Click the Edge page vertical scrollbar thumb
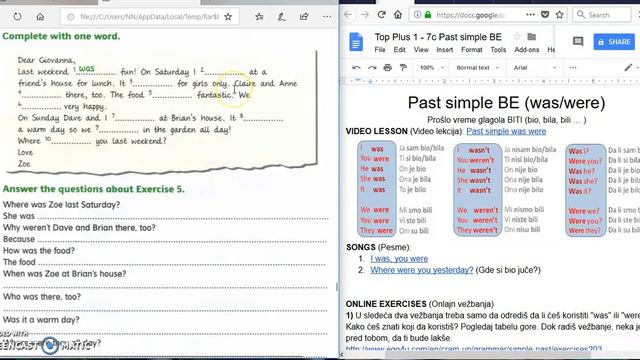The height and width of the screenshot is (360, 640). tap(337, 287)
